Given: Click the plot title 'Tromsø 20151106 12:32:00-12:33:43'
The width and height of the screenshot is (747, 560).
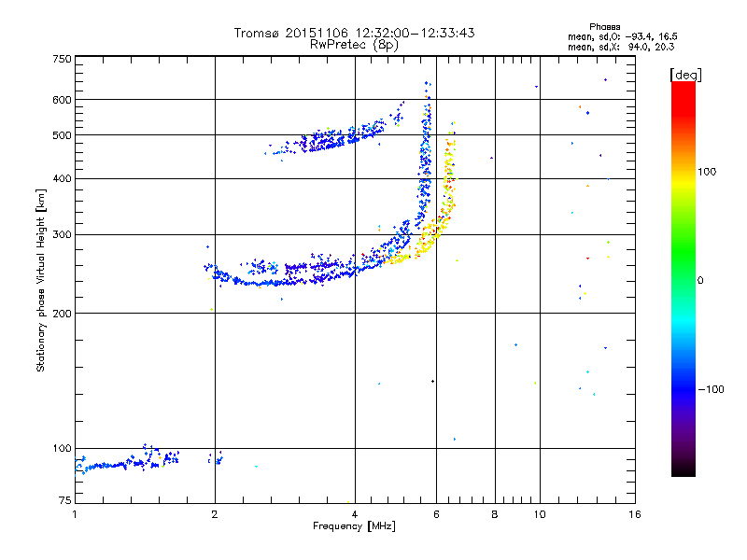Looking at the screenshot, I should click(x=354, y=33).
